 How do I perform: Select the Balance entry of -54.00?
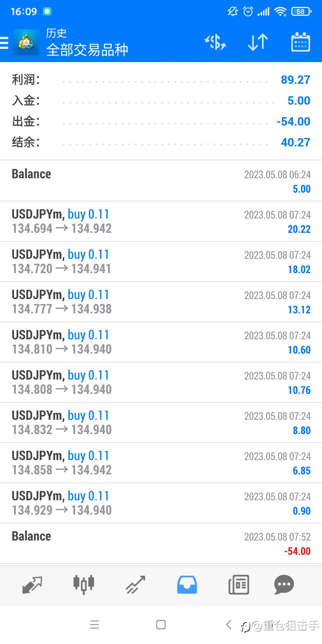click(161, 544)
